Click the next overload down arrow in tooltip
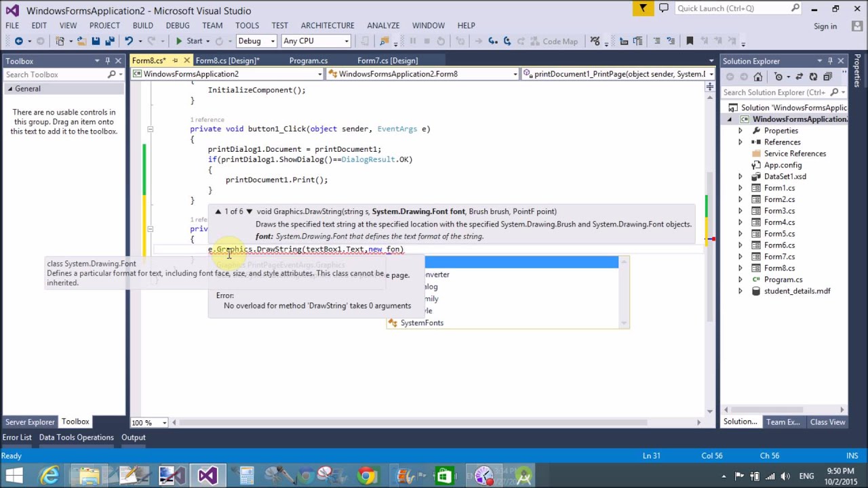868x488 pixels. click(250, 211)
